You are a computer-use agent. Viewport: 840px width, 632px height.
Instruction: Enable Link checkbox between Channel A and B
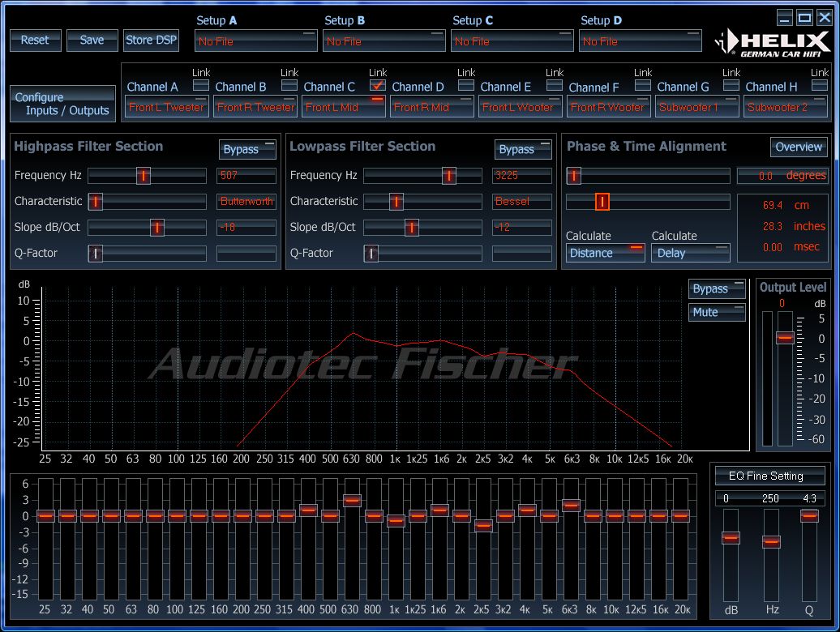pos(200,85)
